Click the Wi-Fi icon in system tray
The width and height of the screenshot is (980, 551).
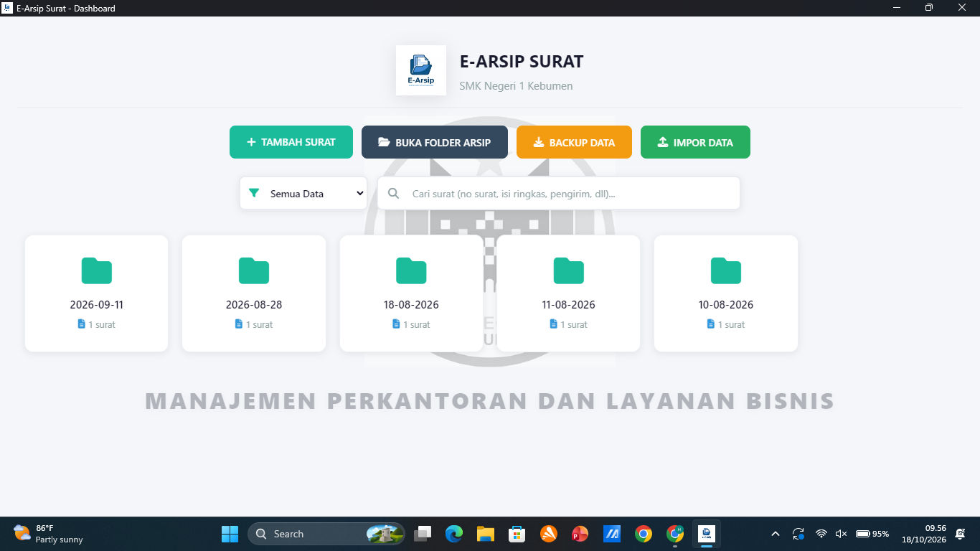click(821, 534)
